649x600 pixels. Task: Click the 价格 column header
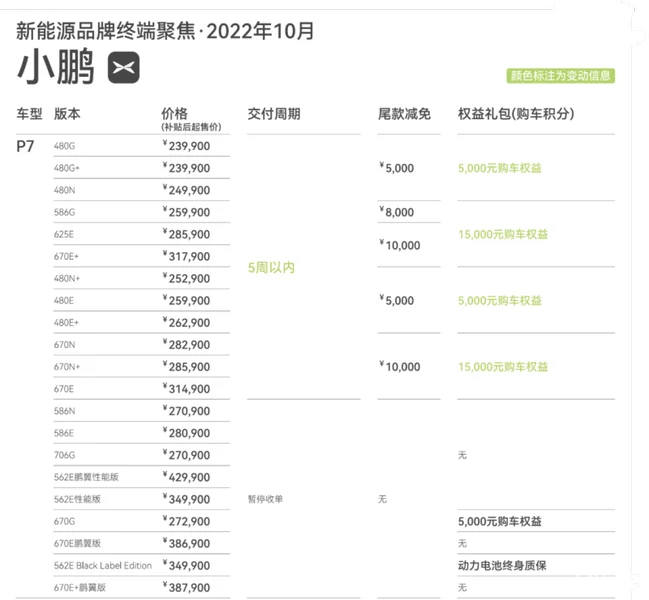click(174, 113)
